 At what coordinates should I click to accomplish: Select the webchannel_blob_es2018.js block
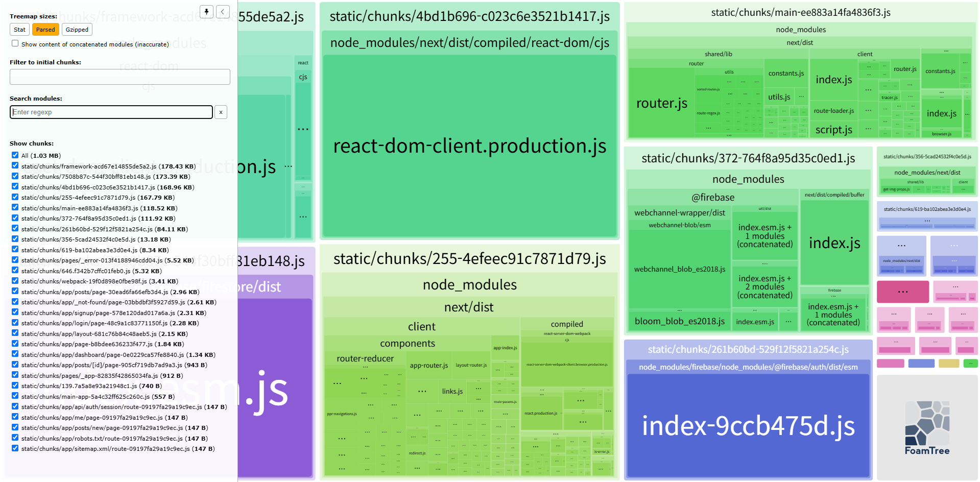[x=679, y=269]
